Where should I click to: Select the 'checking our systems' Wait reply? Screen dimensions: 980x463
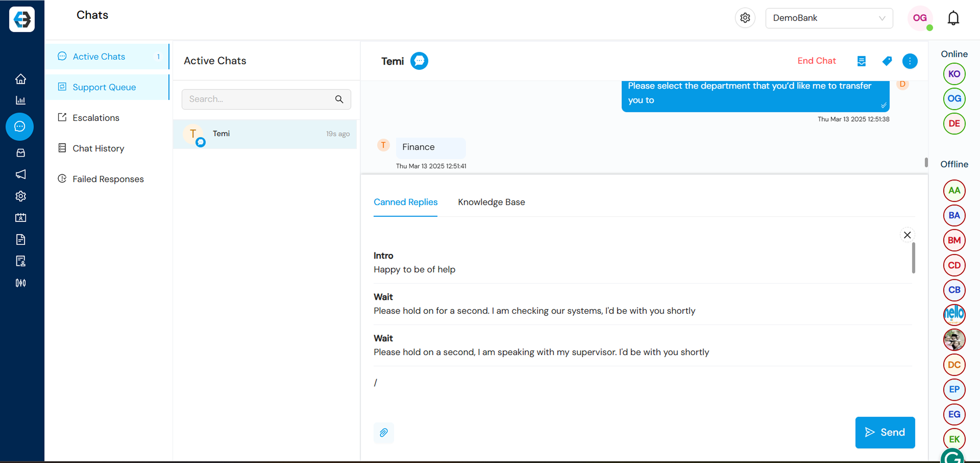click(x=643, y=304)
